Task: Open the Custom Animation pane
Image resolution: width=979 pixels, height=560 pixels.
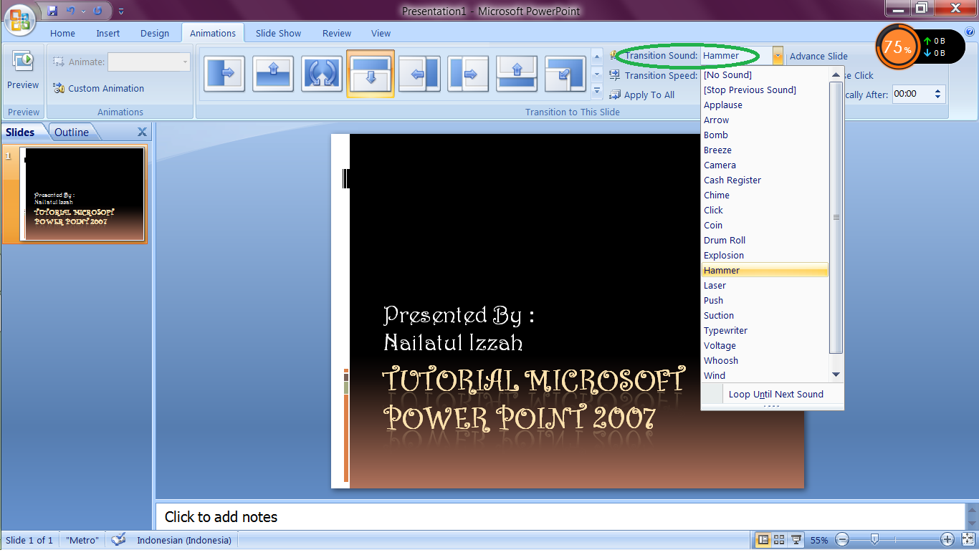Action: [x=99, y=89]
